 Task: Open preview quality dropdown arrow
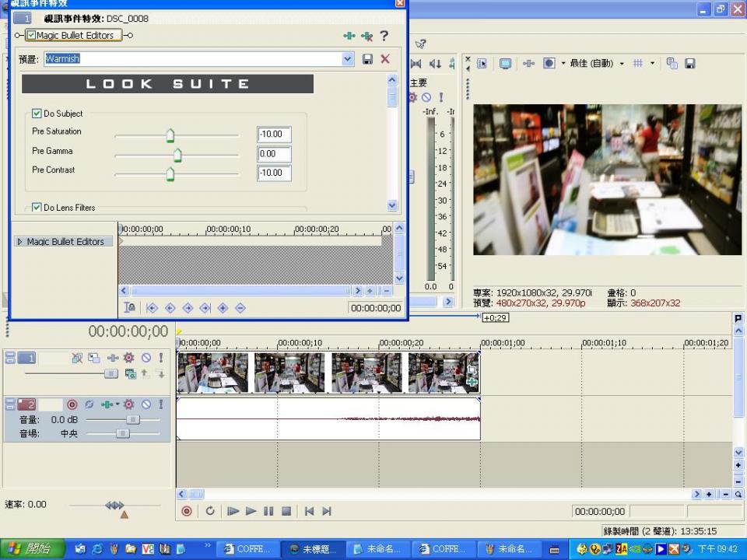[622, 64]
